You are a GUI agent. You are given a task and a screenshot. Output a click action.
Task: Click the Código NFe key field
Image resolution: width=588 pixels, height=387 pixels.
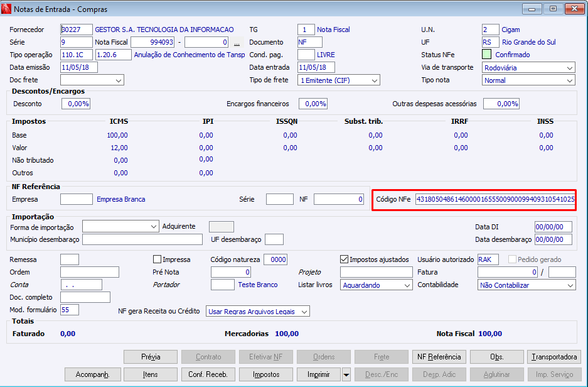(x=495, y=199)
